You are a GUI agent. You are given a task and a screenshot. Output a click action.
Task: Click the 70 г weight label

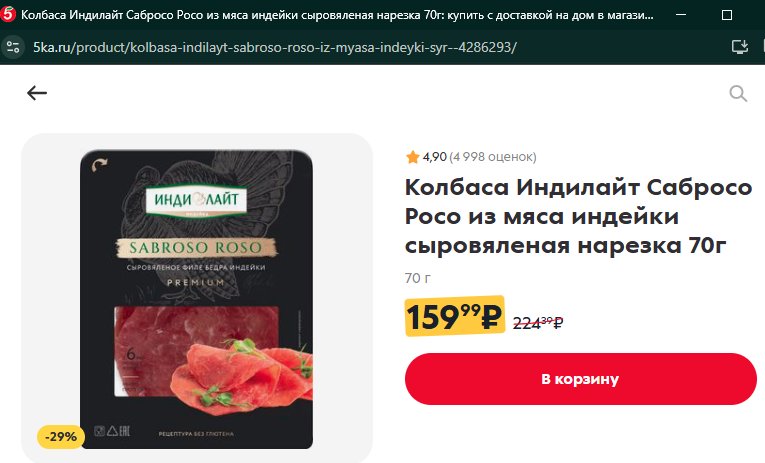click(x=418, y=278)
